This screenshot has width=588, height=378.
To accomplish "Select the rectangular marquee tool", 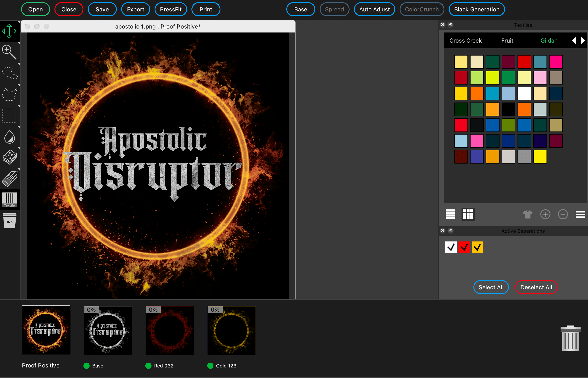I will (x=9, y=115).
